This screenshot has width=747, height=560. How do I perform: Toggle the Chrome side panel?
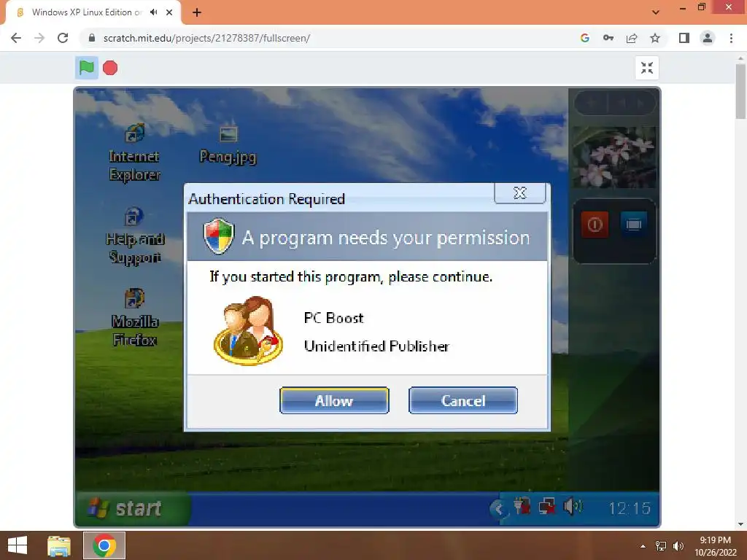tap(684, 38)
